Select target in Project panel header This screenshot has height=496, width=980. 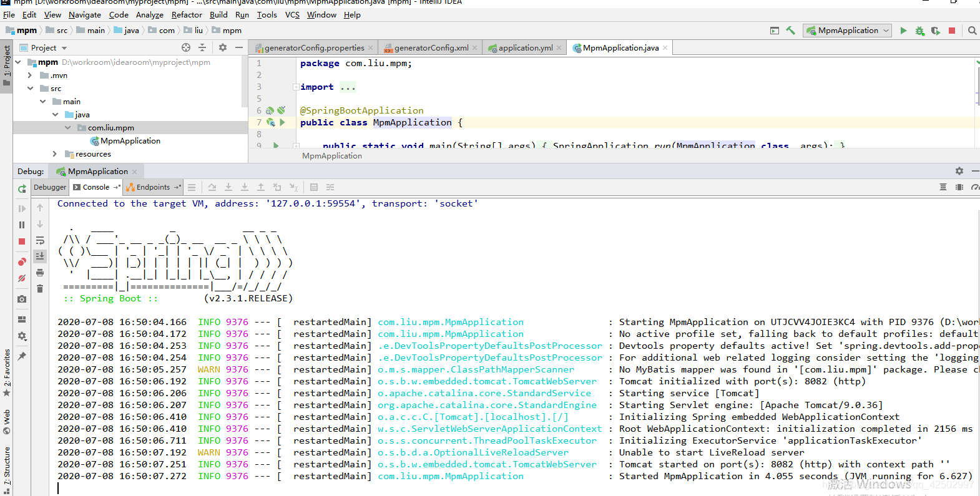coord(186,47)
